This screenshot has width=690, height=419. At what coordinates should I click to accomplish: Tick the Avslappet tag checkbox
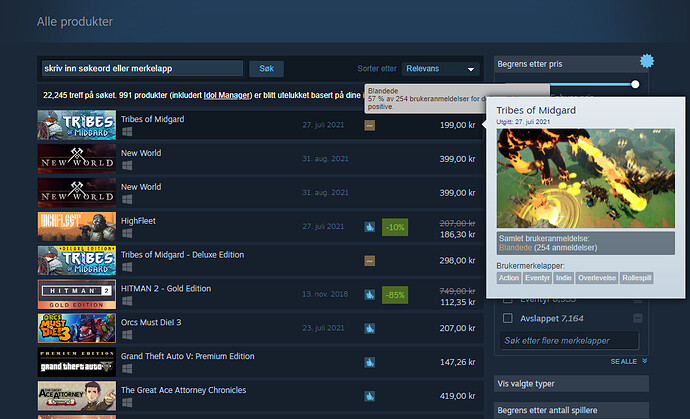tap(507, 318)
